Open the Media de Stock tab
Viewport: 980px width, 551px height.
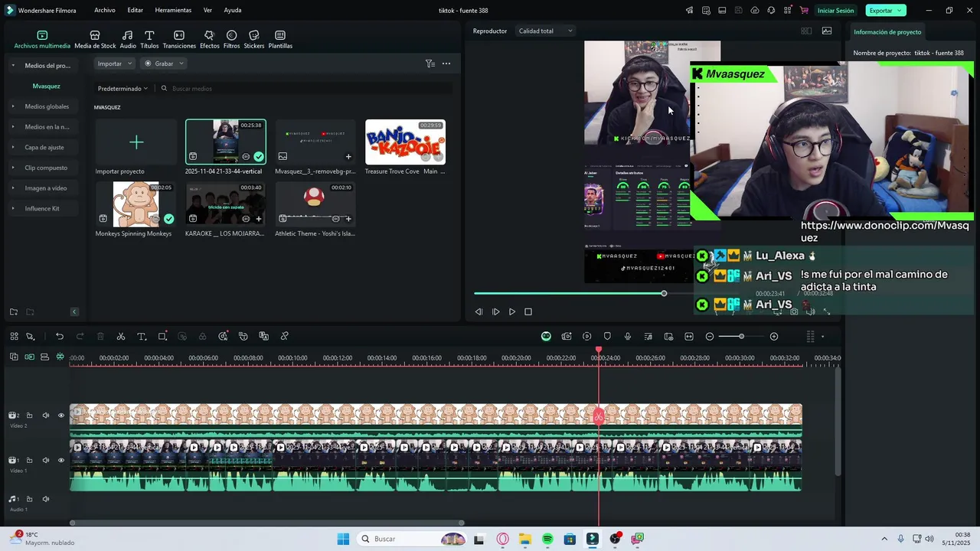95,40
